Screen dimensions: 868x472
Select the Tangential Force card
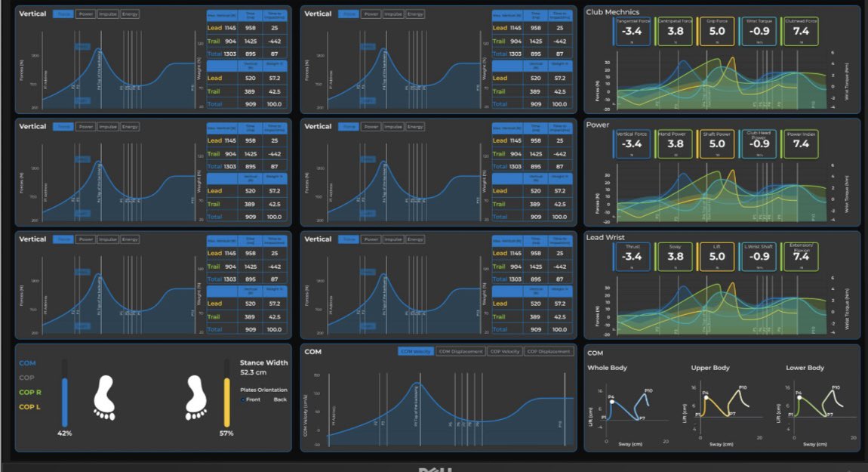click(632, 31)
